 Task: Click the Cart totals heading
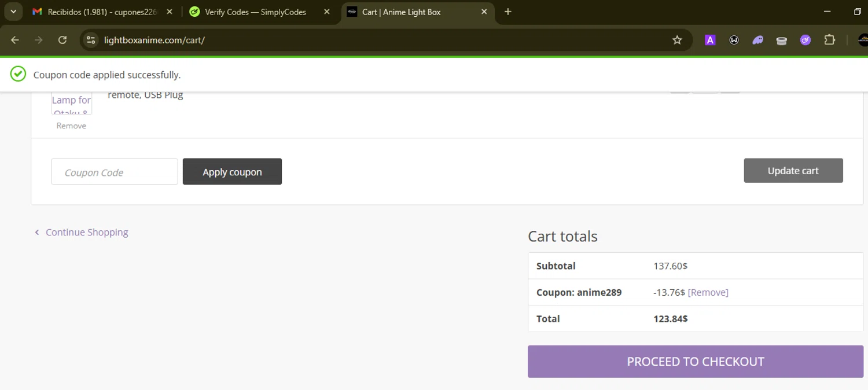(x=562, y=236)
